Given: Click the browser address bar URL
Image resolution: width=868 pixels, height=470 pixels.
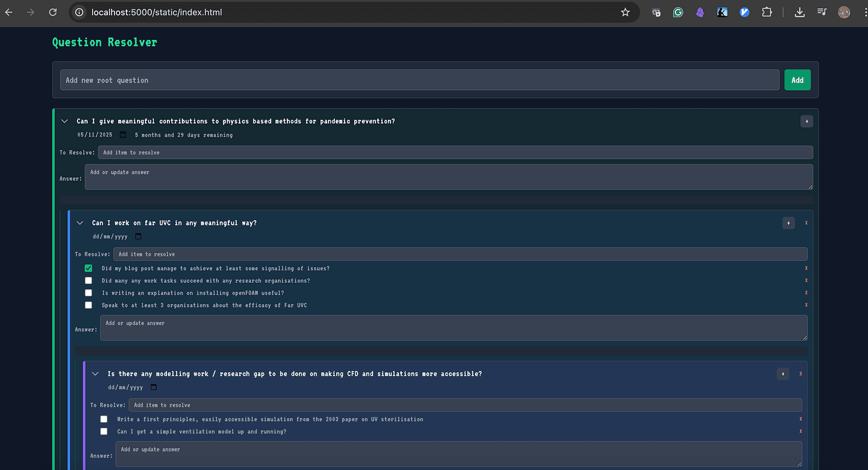Looking at the screenshot, I should click(156, 12).
